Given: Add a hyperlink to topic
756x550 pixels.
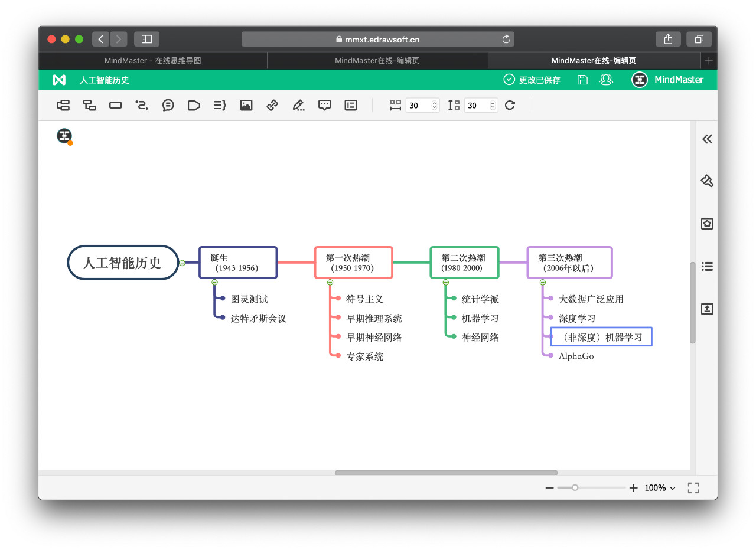Looking at the screenshot, I should pyautogui.click(x=272, y=105).
